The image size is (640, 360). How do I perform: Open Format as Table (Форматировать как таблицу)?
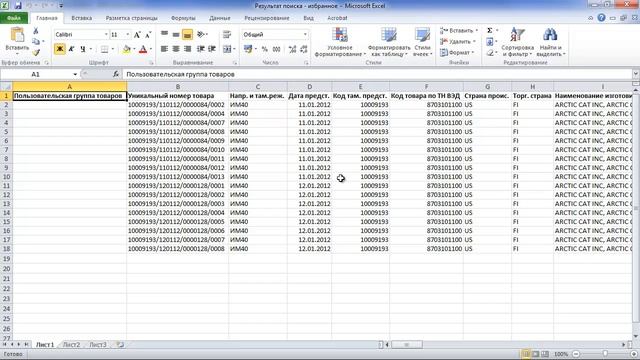click(389, 42)
